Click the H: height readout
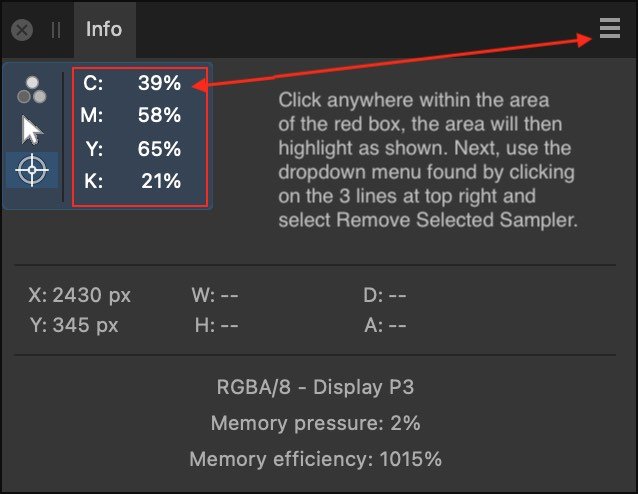Viewport: 638px width, 494px height. click(x=216, y=325)
